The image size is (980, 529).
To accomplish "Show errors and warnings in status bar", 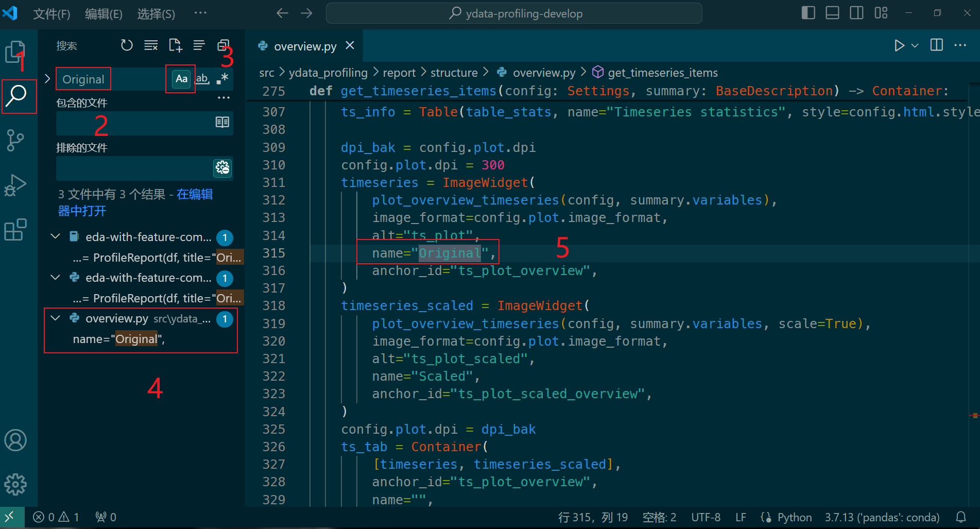I will (x=56, y=517).
